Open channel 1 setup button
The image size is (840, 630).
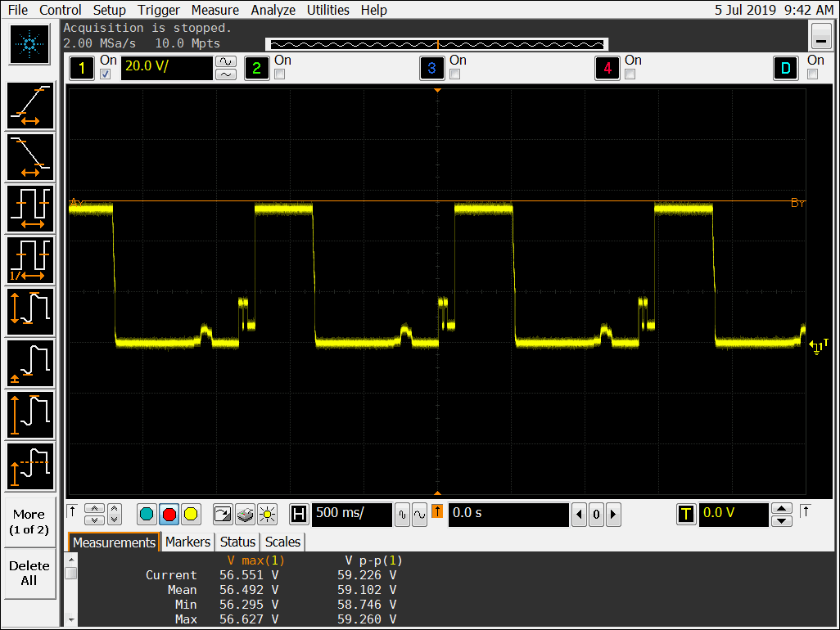[82, 68]
